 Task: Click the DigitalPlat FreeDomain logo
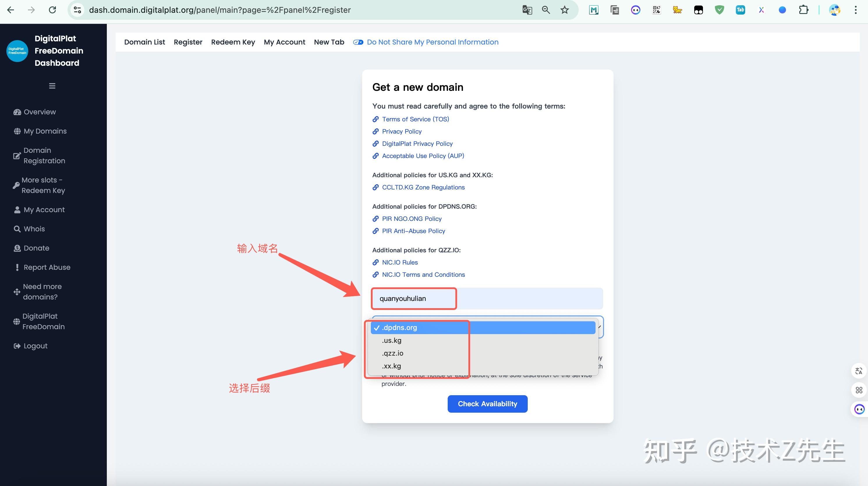pos(17,51)
